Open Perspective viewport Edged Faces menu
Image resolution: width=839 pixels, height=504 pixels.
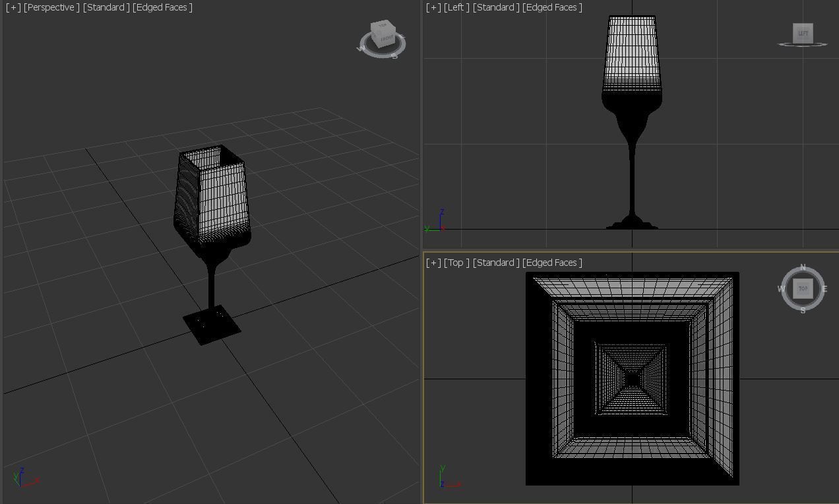coord(162,7)
